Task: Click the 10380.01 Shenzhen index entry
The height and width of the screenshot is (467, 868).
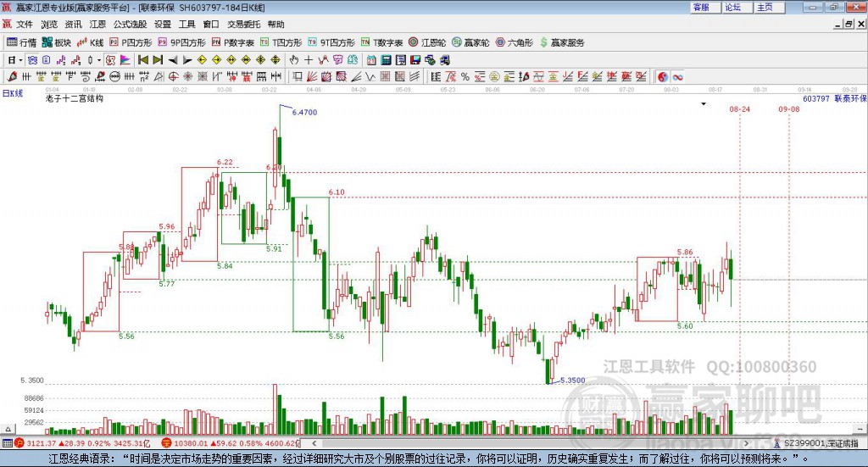Action: pos(231,443)
